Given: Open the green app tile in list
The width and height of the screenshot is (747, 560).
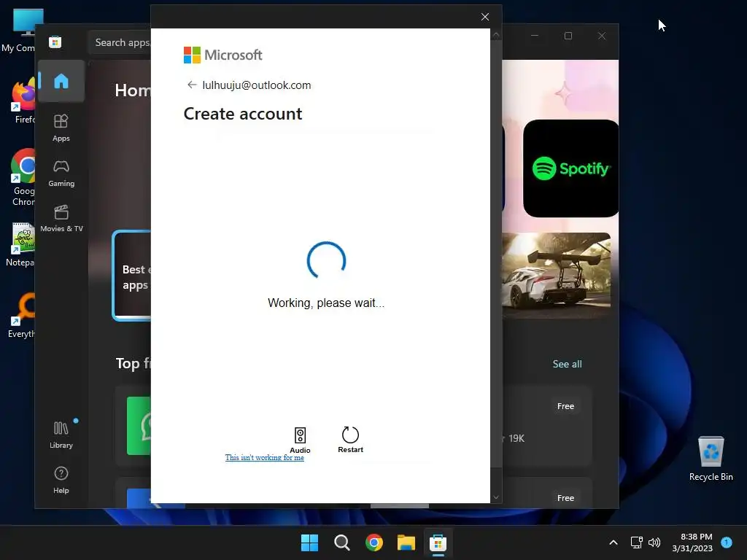Looking at the screenshot, I should [139, 426].
